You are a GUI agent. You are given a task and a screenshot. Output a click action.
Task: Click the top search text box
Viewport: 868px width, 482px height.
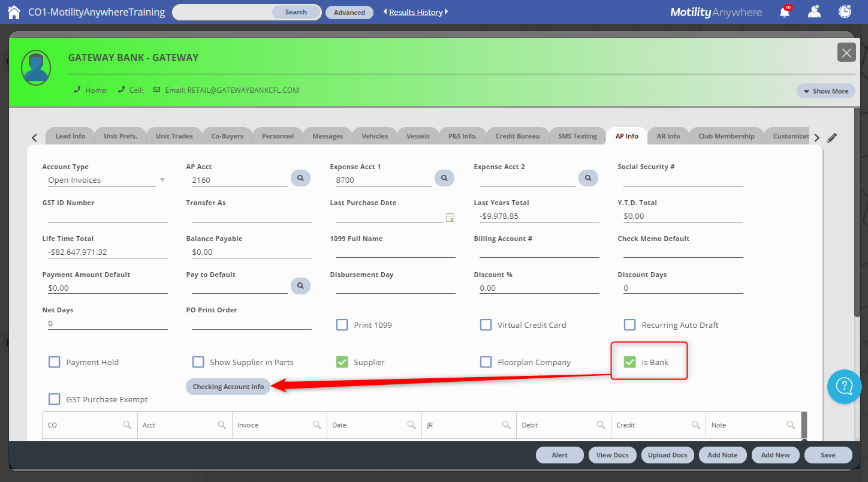pyautogui.click(x=223, y=12)
